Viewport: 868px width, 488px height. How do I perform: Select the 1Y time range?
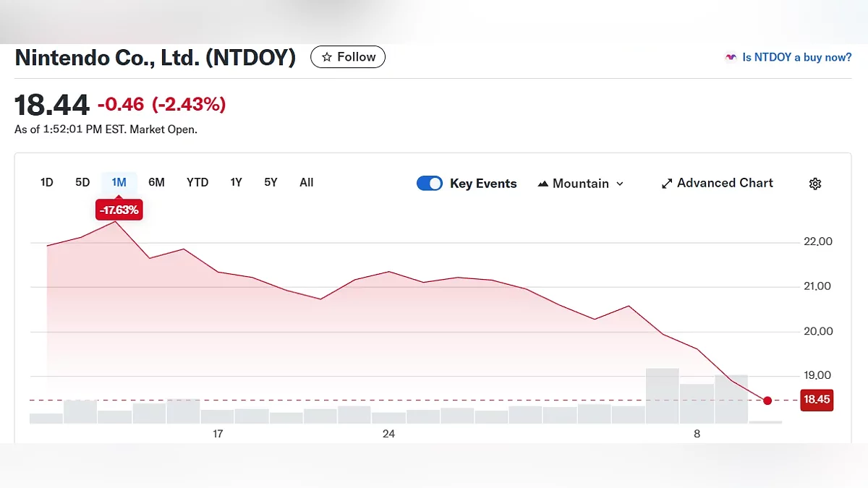coord(236,182)
